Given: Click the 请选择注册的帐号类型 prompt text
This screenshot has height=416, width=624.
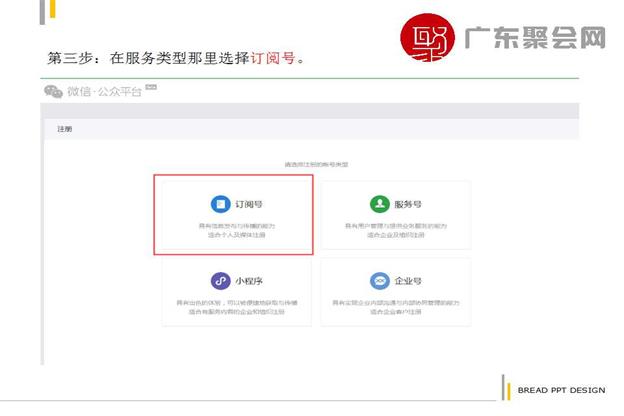Looking at the screenshot, I should pos(314,163).
